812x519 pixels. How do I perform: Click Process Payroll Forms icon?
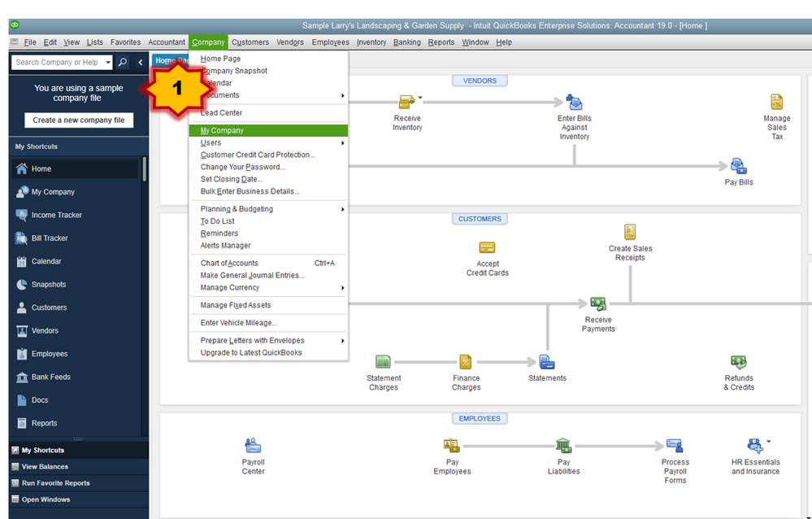(x=675, y=445)
